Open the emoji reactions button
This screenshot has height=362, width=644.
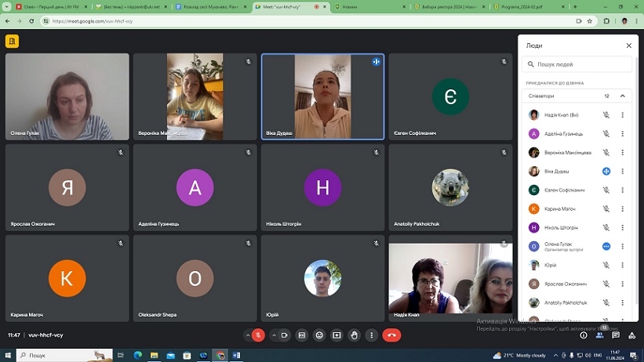coord(319,335)
